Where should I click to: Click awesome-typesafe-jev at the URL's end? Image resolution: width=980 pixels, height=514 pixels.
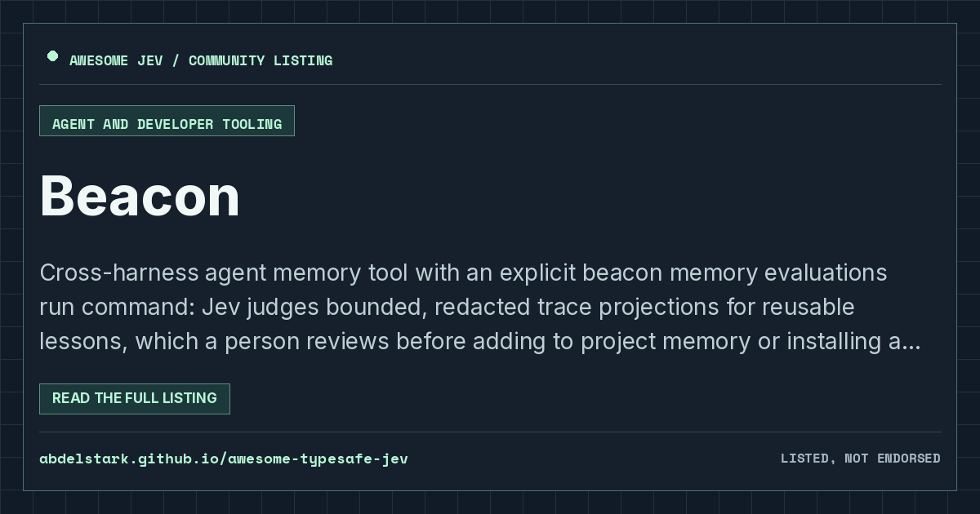coord(318,459)
